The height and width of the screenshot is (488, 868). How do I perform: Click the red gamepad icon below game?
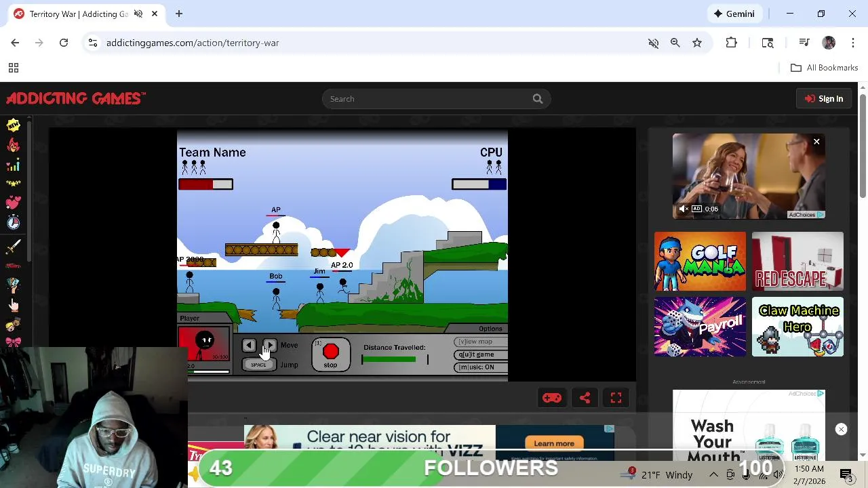pyautogui.click(x=551, y=398)
